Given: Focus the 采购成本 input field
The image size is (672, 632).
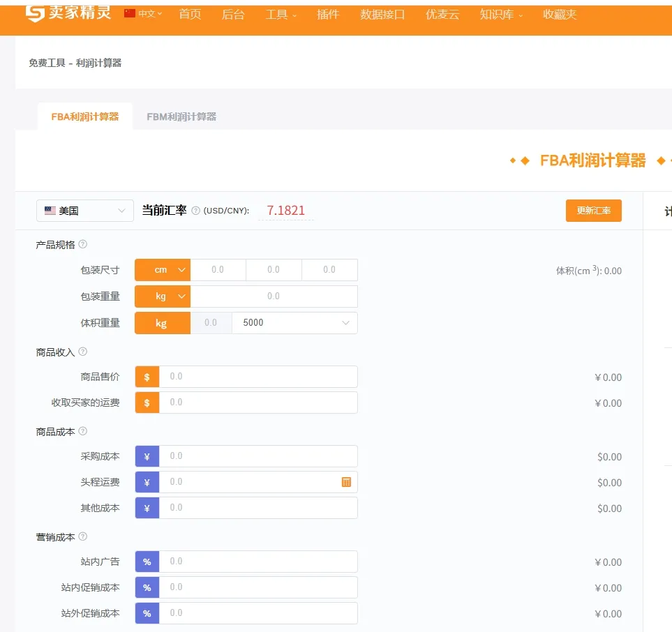Looking at the screenshot, I should pos(258,456).
